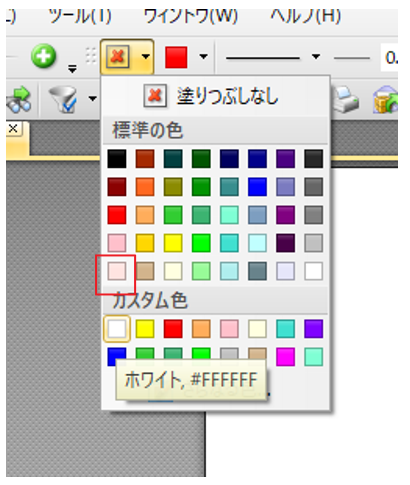
Task: Open the line style dropdown arrow
Action: [x=316, y=57]
